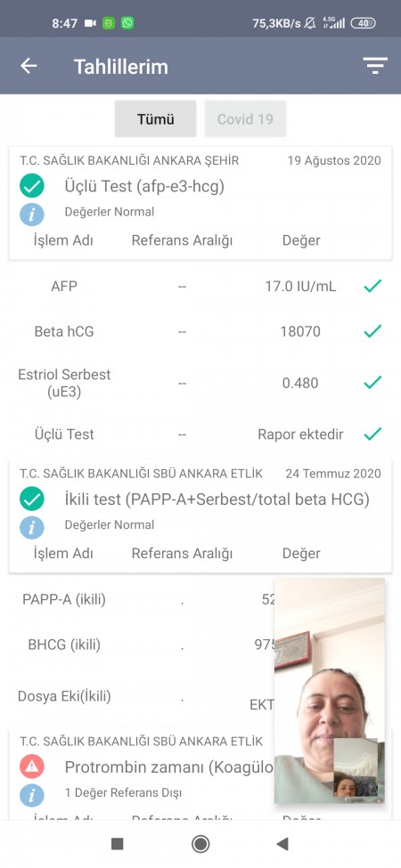Click the checkmark on Estriol Serbest row
Screen dimensions: 401x868
372,382
